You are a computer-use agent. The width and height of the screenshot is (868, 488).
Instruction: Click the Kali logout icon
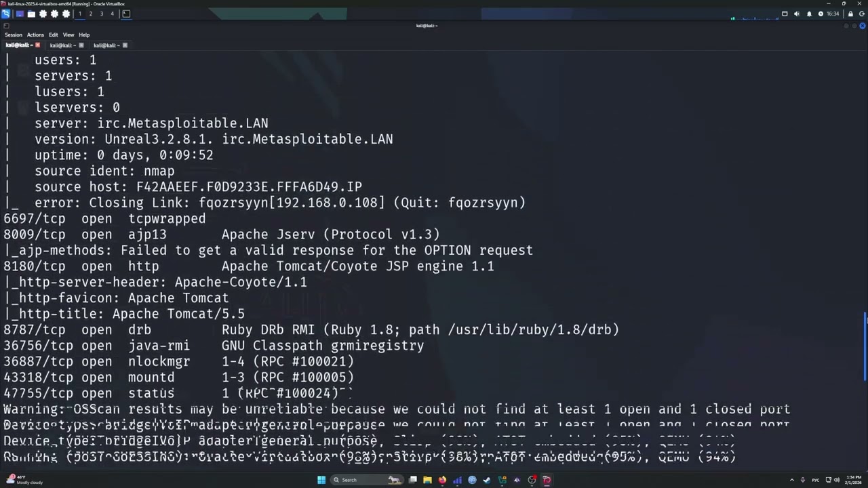coord(862,14)
